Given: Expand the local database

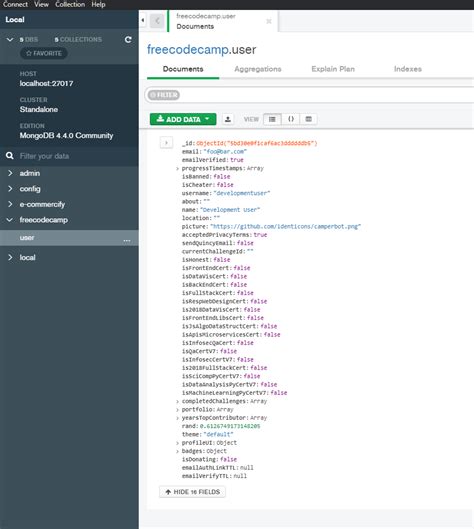Looking at the screenshot, I should point(10,257).
